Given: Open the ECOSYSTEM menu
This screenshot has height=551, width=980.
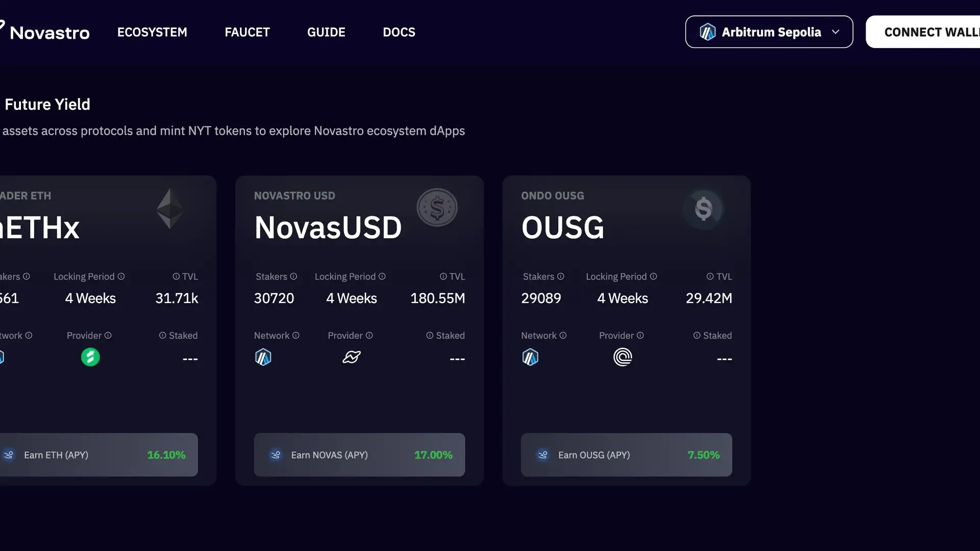Looking at the screenshot, I should coord(152,32).
